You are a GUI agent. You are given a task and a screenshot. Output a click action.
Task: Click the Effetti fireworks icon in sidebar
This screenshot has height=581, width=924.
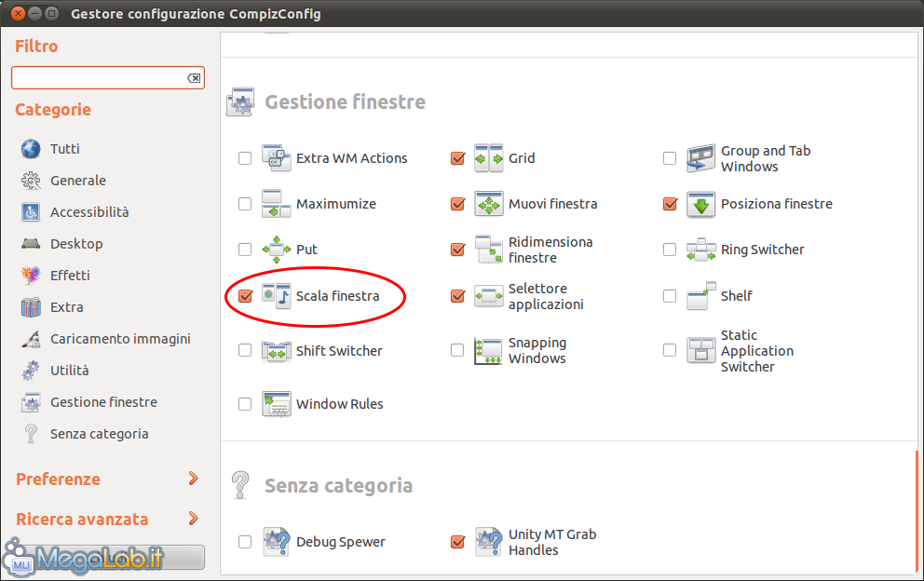[x=31, y=276]
